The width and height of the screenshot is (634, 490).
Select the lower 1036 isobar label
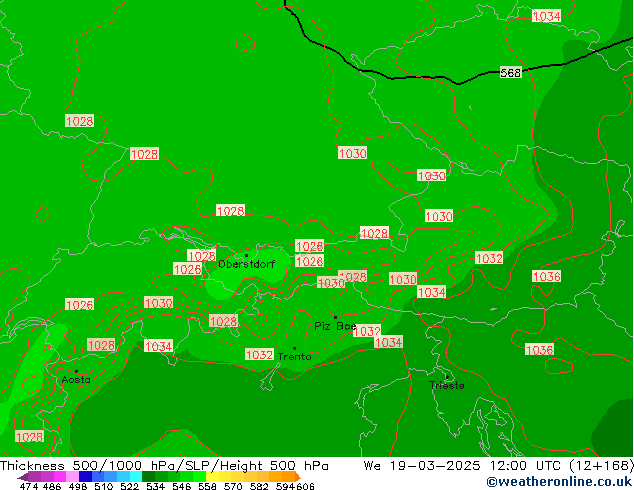[539, 350]
